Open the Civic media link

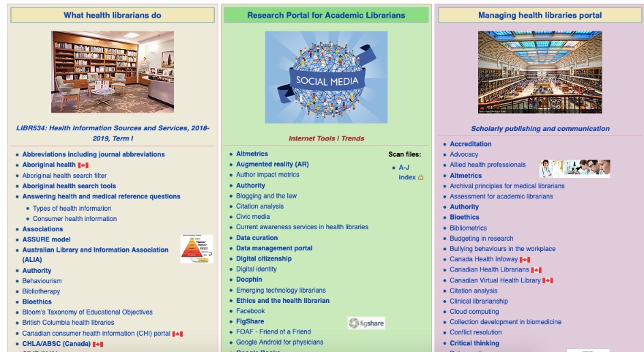(253, 216)
